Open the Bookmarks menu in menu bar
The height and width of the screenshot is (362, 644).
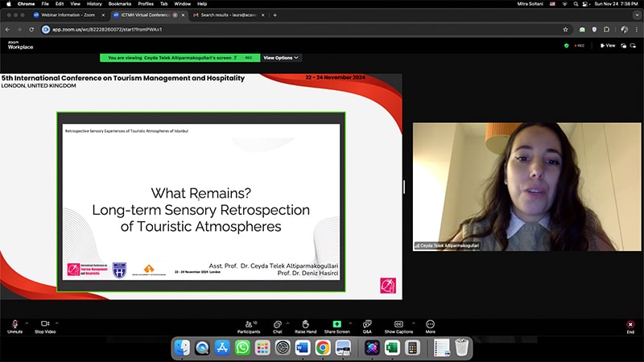(x=119, y=4)
